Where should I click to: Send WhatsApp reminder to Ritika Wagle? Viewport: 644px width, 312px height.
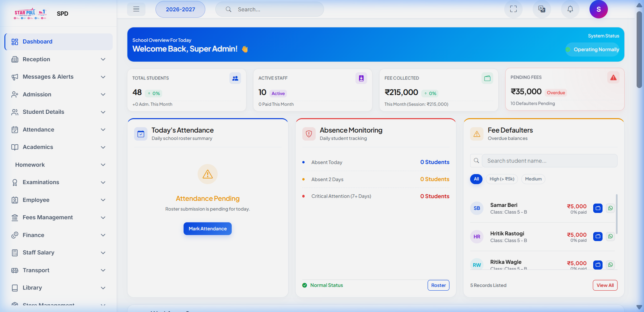pos(611,265)
